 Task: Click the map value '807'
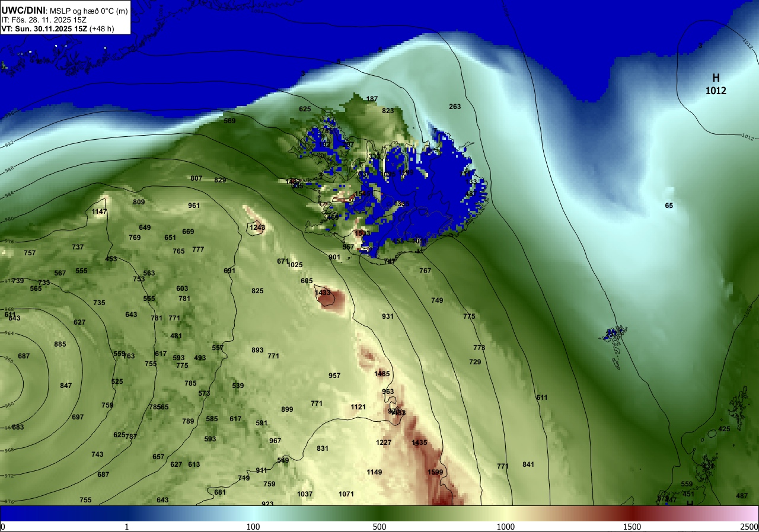(x=196, y=178)
